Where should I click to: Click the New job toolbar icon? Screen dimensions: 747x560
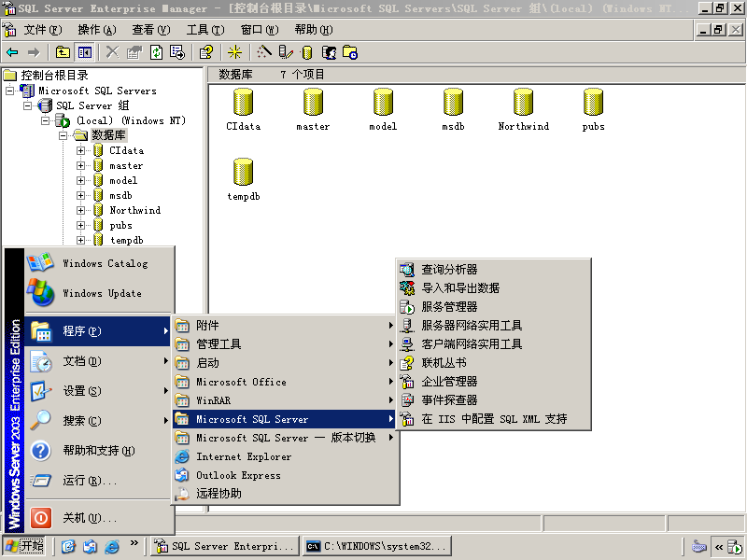pos(350,52)
